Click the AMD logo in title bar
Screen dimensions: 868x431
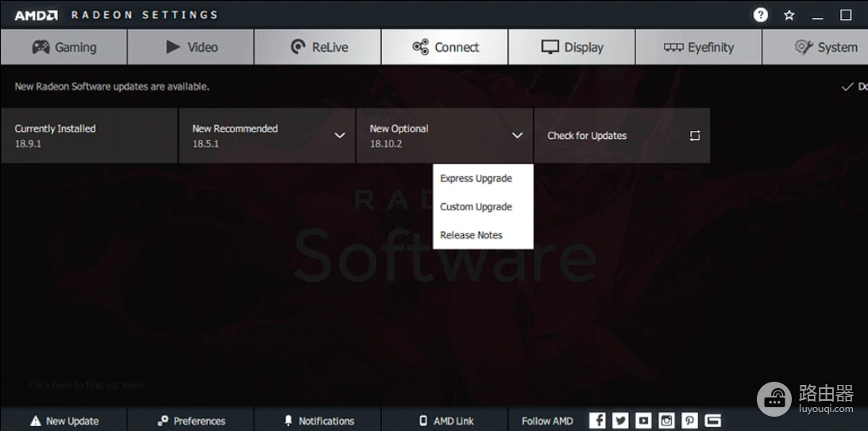coord(37,16)
